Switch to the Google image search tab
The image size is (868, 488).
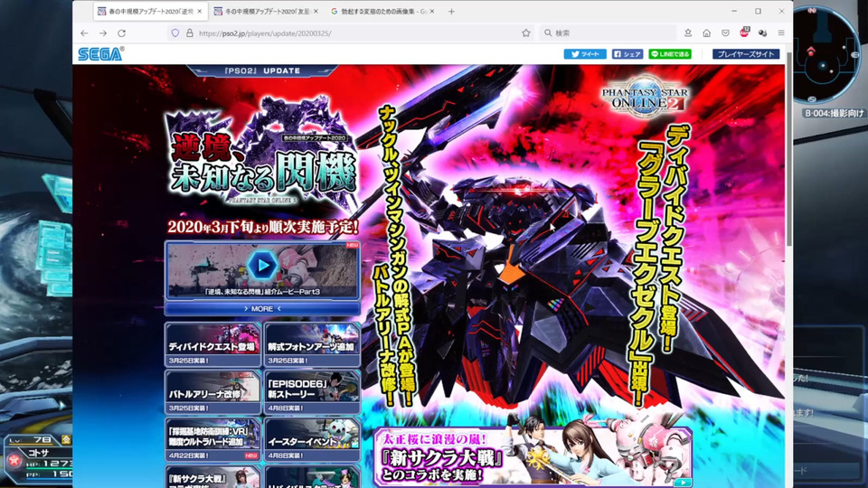click(x=382, y=11)
